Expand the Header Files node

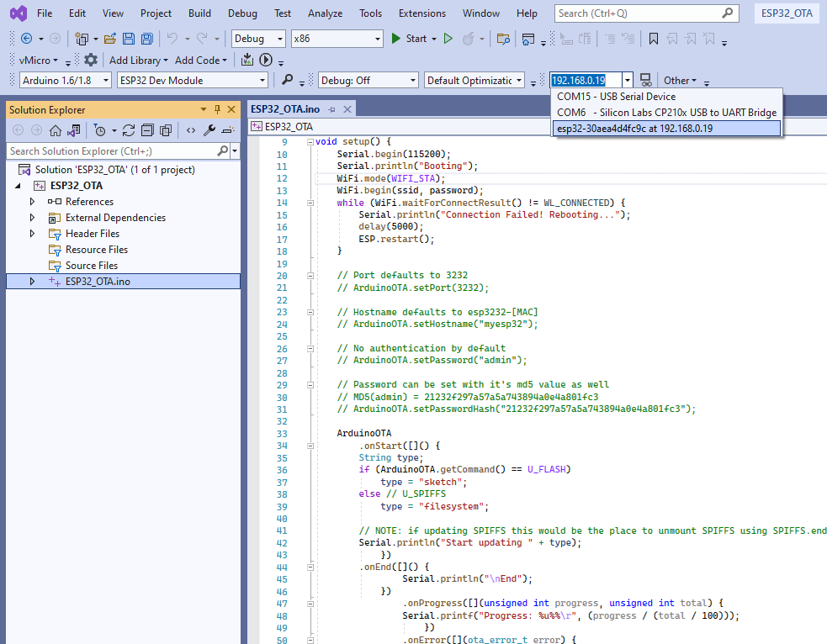(x=32, y=233)
